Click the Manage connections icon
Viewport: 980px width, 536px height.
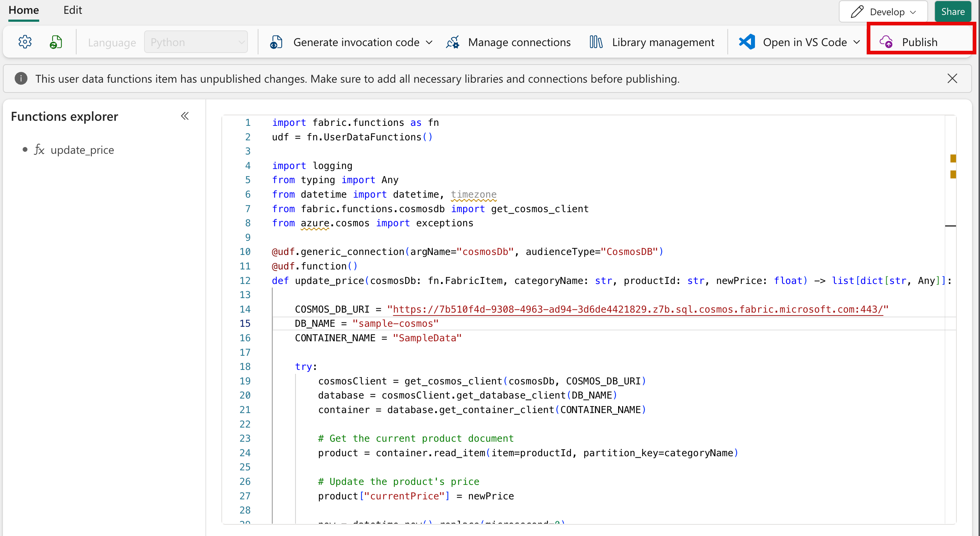point(453,42)
